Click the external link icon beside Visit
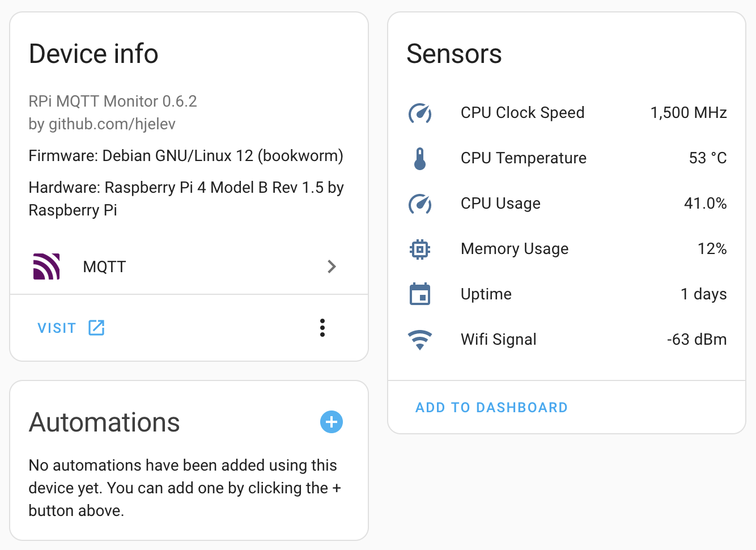The image size is (756, 550). 96,328
